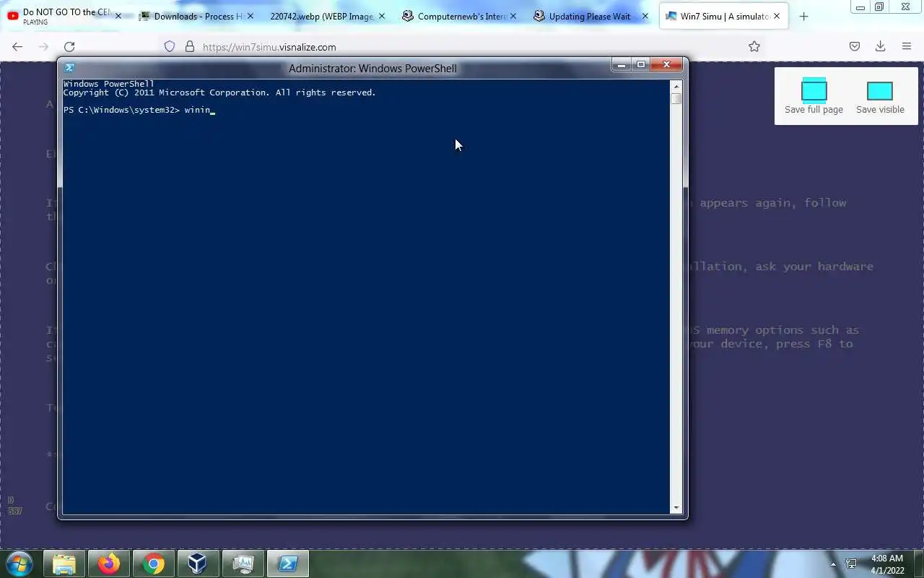This screenshot has width=924, height=578.
Task: Close the Updating Please Wait tab
Action: pos(645,16)
